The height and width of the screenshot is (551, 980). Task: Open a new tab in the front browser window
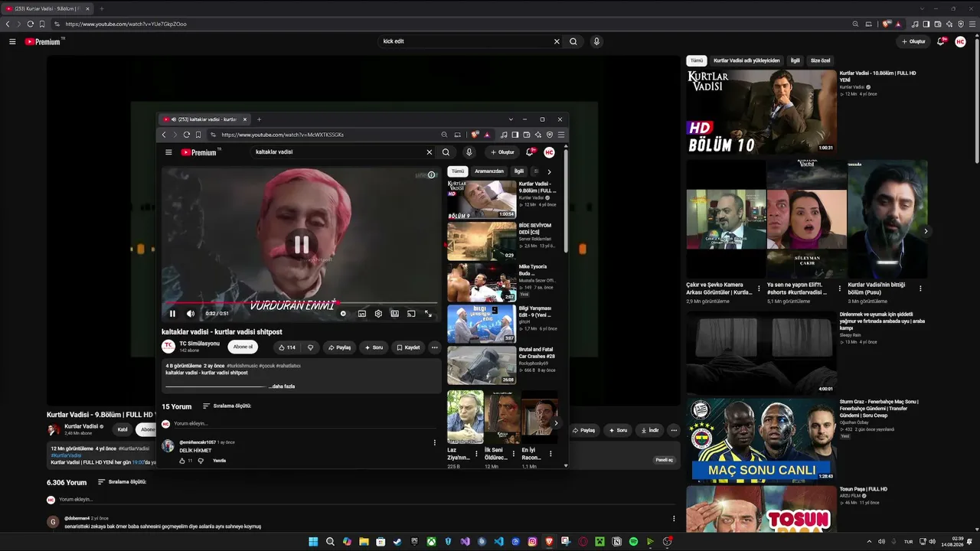pyautogui.click(x=259, y=119)
